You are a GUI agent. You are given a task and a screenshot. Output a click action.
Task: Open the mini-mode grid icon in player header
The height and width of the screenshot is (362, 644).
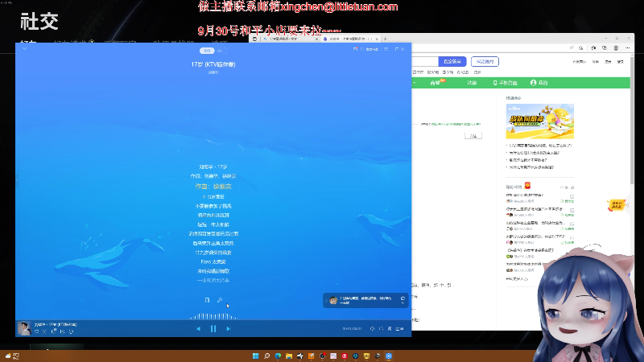[386, 49]
